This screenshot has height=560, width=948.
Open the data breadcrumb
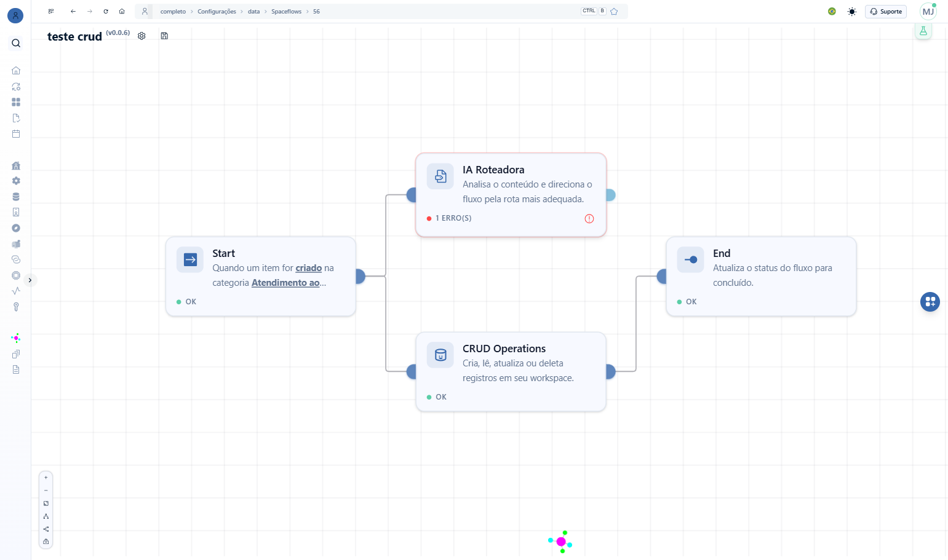[x=253, y=12]
